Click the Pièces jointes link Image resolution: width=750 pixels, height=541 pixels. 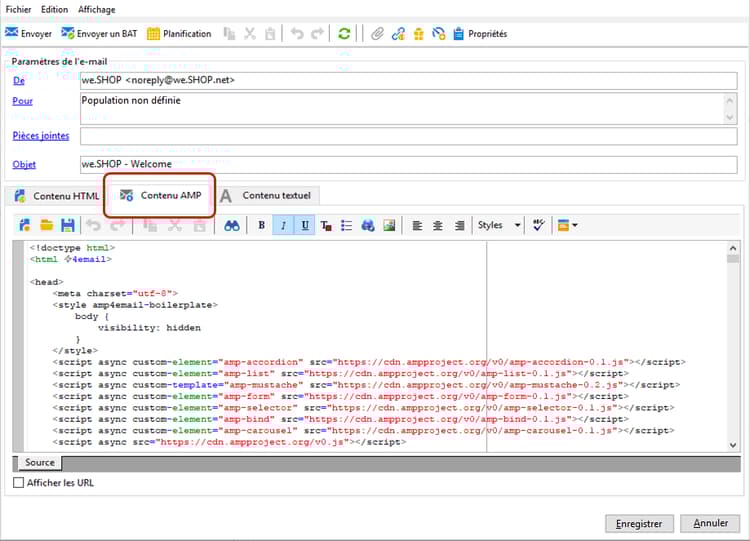point(41,136)
